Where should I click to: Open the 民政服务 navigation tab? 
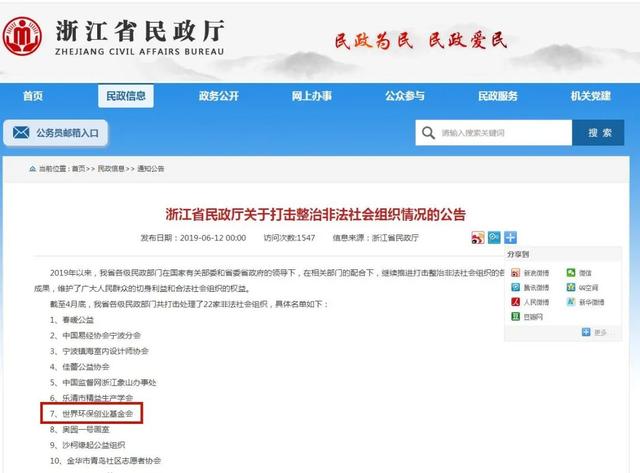(x=498, y=96)
